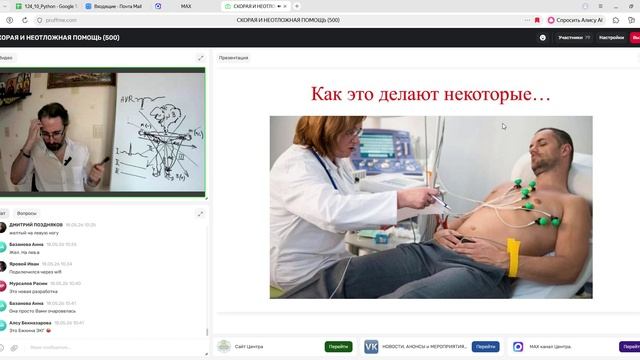Click the rightmost icon in the browser toolbar
The width and height of the screenshot is (640, 360).
pos(631,20)
